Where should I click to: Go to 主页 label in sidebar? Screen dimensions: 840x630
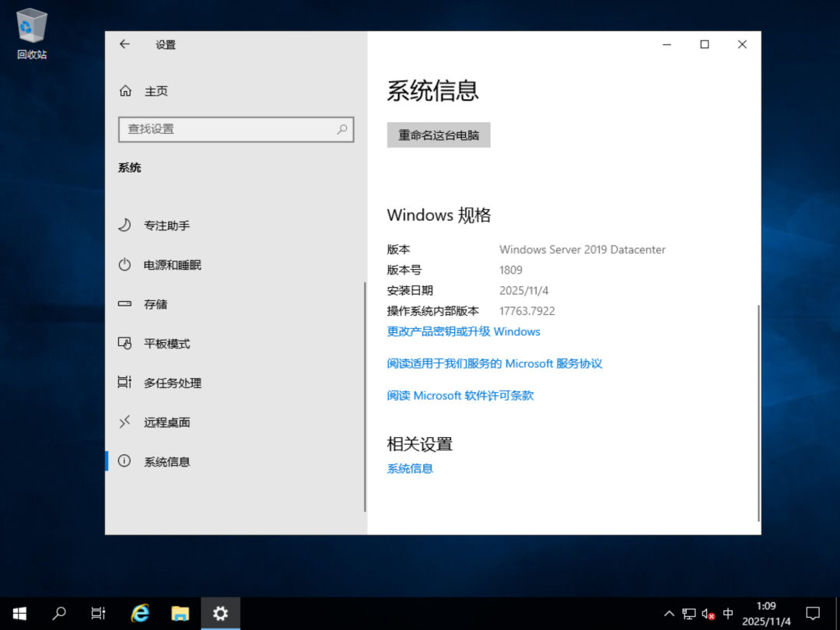pos(156,92)
